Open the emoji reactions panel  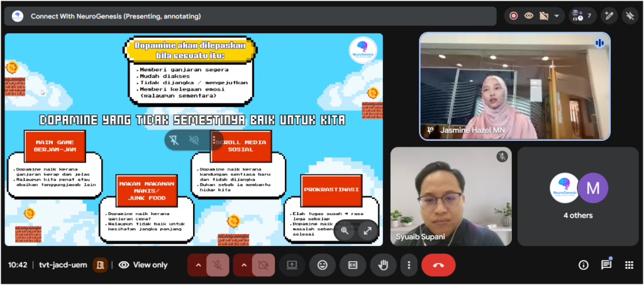(323, 265)
